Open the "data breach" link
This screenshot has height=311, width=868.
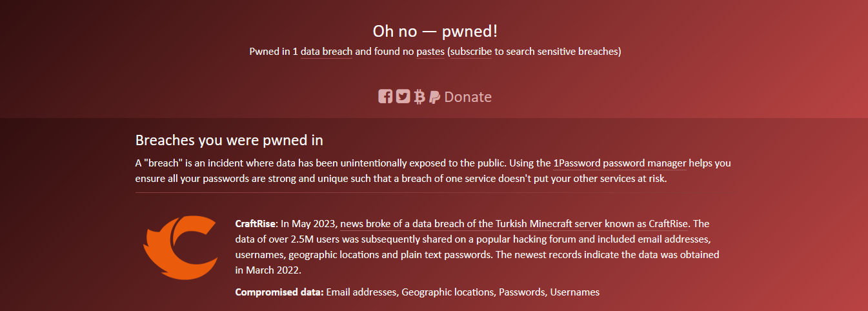(x=326, y=51)
